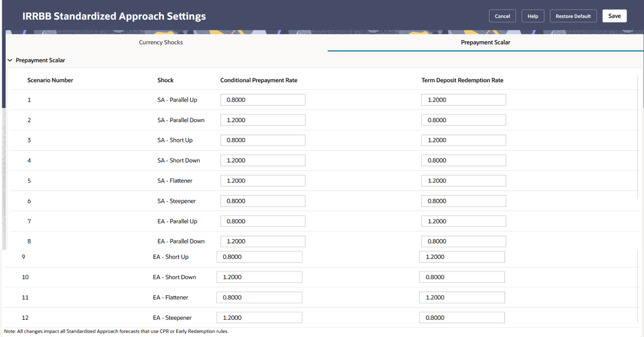
Task: Click the IRRBB Standardized Approach Settings title
Action: point(114,16)
